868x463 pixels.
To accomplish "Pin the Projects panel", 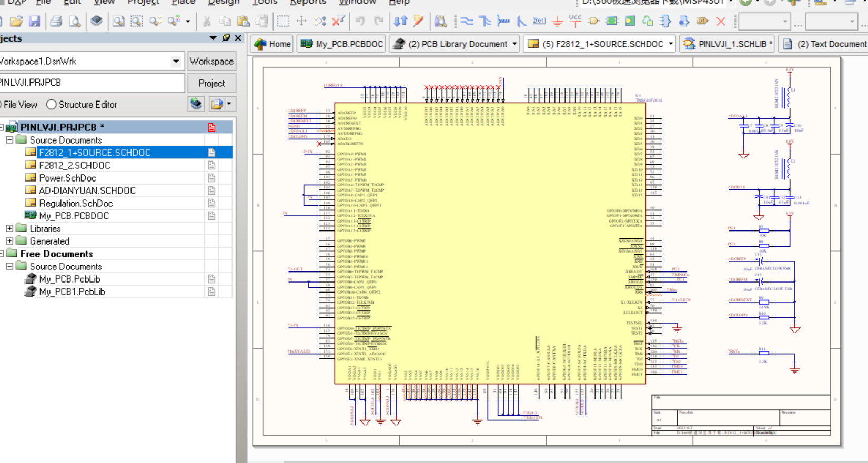I will coord(226,38).
